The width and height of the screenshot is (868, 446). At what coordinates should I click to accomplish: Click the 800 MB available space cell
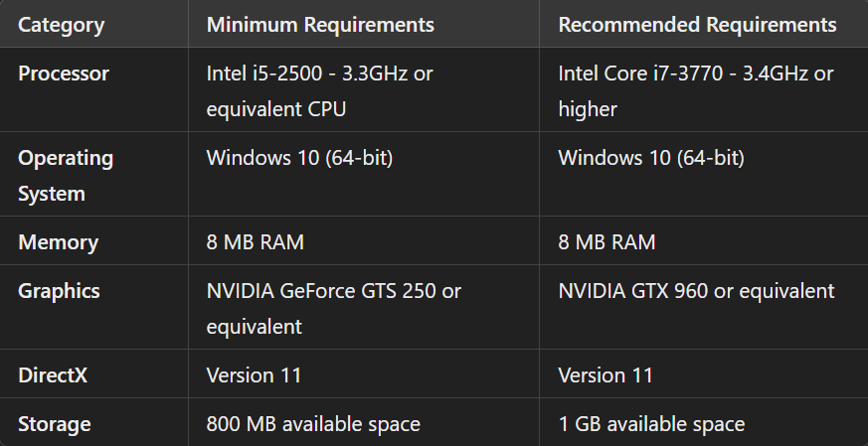coord(313,424)
